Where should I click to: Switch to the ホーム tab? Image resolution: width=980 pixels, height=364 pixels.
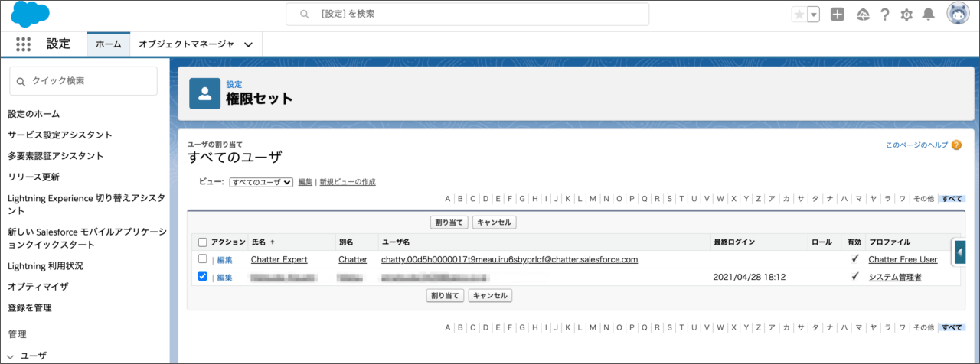click(x=109, y=44)
